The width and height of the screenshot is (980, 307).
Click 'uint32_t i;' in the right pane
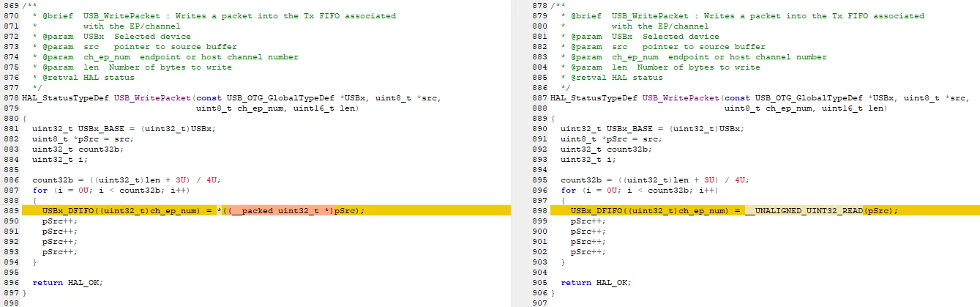[x=588, y=159]
